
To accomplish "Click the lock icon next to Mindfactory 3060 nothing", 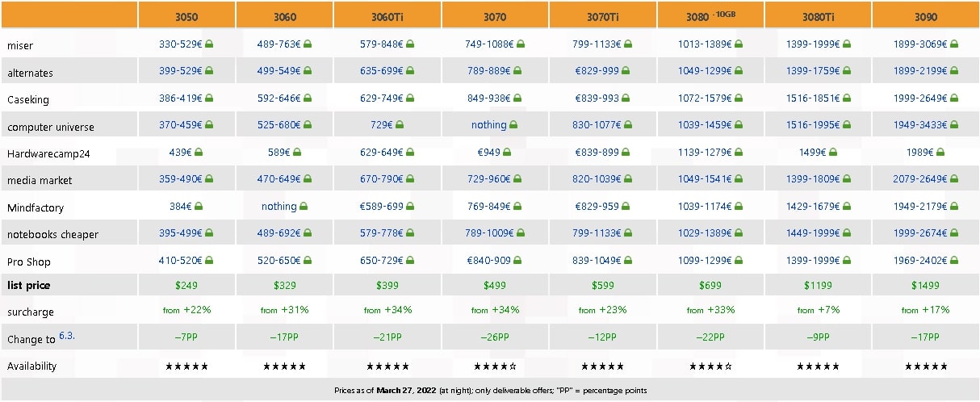I will click(x=304, y=207).
